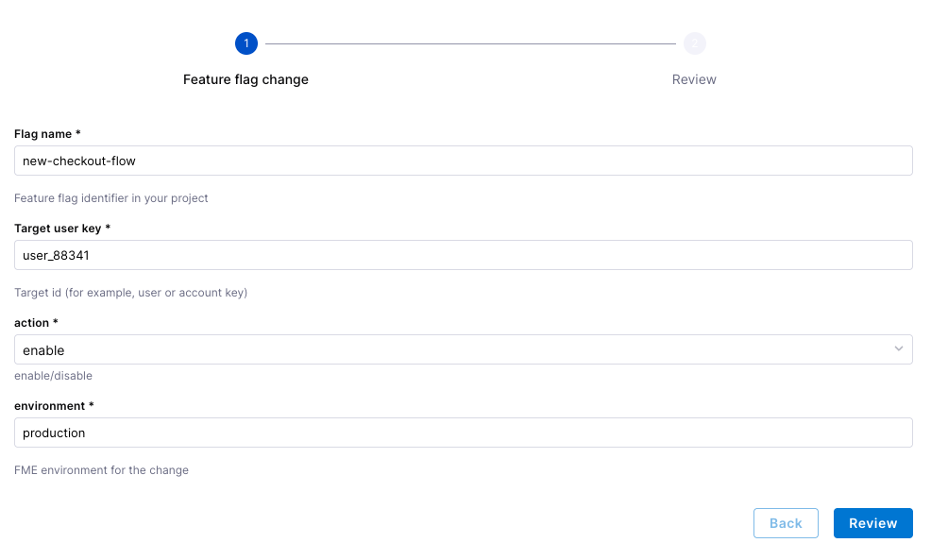Click the stepper progress line
The width and height of the screenshot is (931, 560).
coord(470,42)
